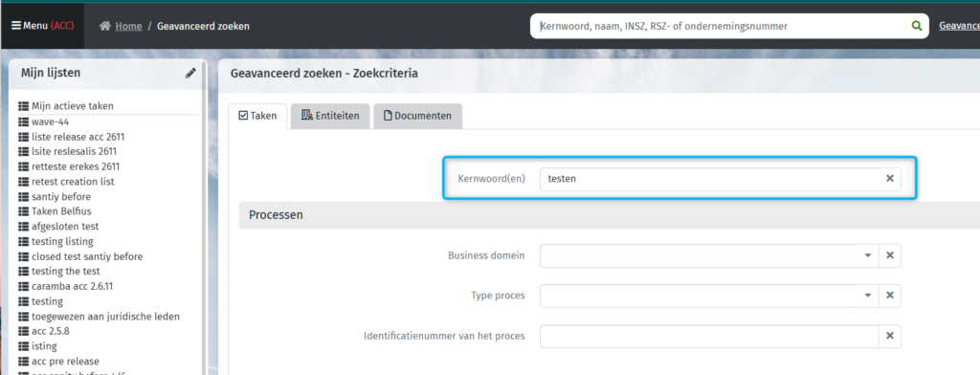Open the isting list

44,346
